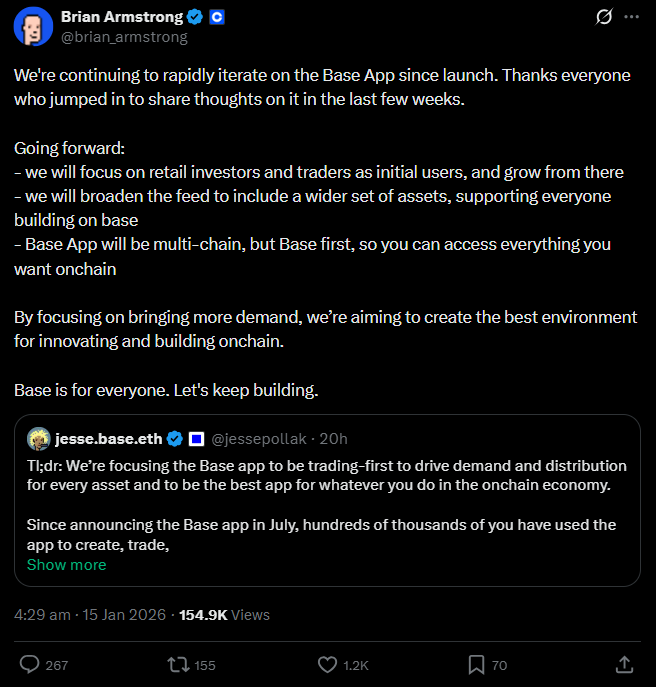
Task: Open the 154.9K Views analytics
Action: click(x=224, y=614)
